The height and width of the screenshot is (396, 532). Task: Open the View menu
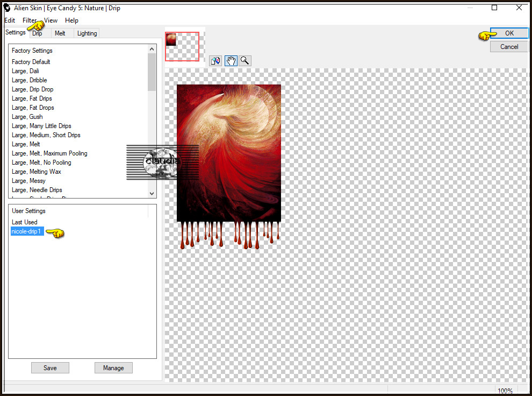[x=51, y=20]
